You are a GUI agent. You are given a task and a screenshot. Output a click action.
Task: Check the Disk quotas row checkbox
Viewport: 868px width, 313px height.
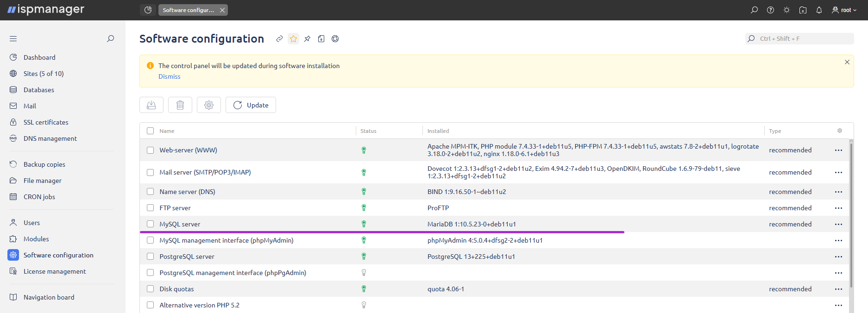[150, 289]
